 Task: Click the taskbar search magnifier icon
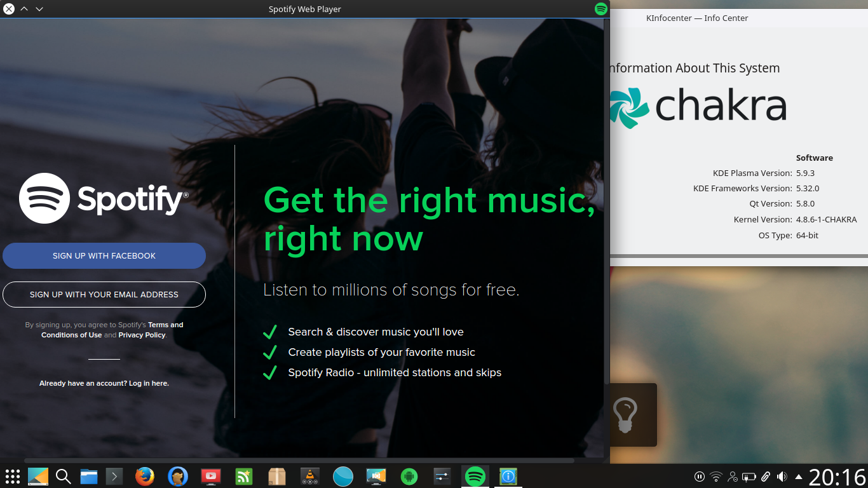tap(63, 476)
